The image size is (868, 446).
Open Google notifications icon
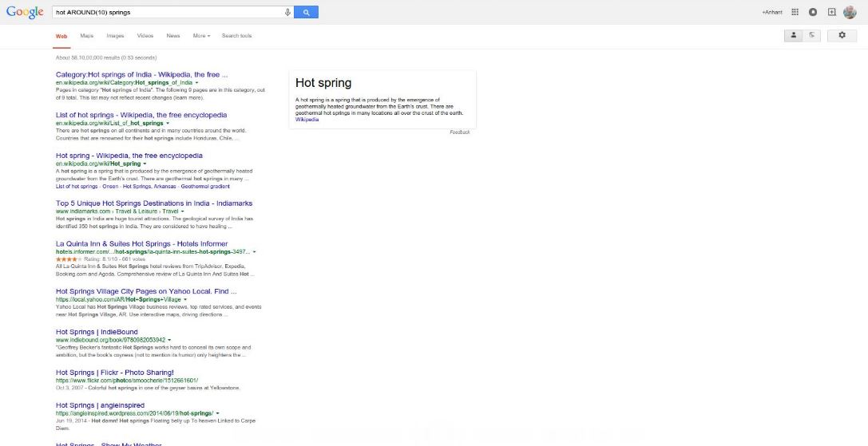coord(813,12)
